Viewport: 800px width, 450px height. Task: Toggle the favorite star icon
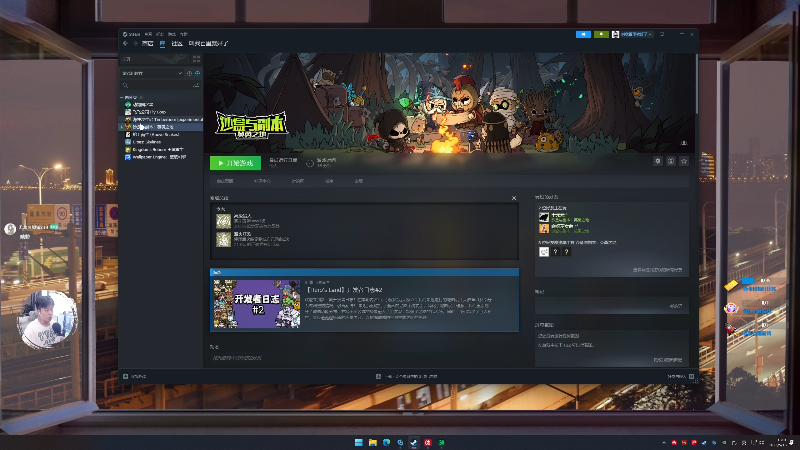(x=684, y=161)
